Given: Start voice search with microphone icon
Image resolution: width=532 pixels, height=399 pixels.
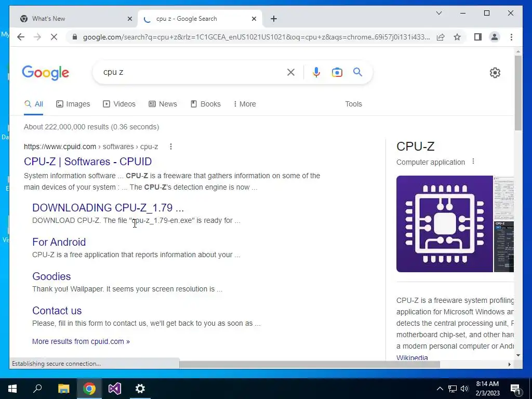Looking at the screenshot, I should pos(316,72).
